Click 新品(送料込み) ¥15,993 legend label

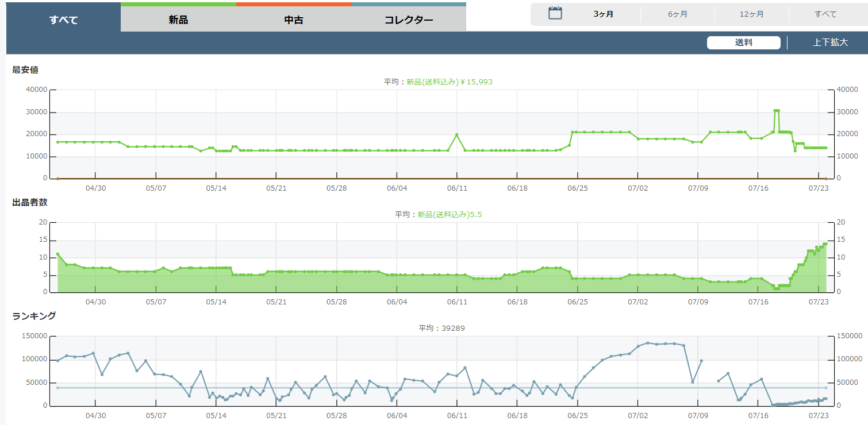click(x=449, y=82)
